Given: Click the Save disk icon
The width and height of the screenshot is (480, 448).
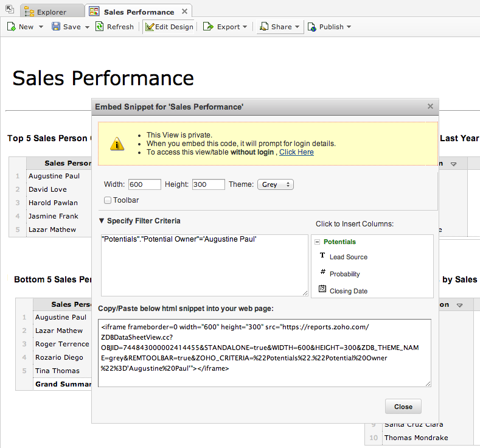Looking at the screenshot, I should (56, 27).
